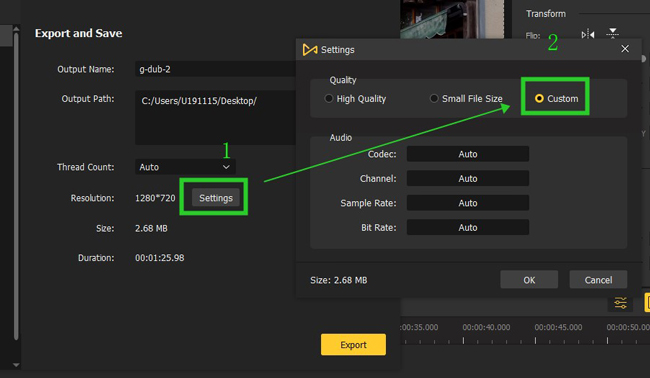The height and width of the screenshot is (378, 650).
Task: Click the Settings dialog logo icon
Action: (310, 50)
